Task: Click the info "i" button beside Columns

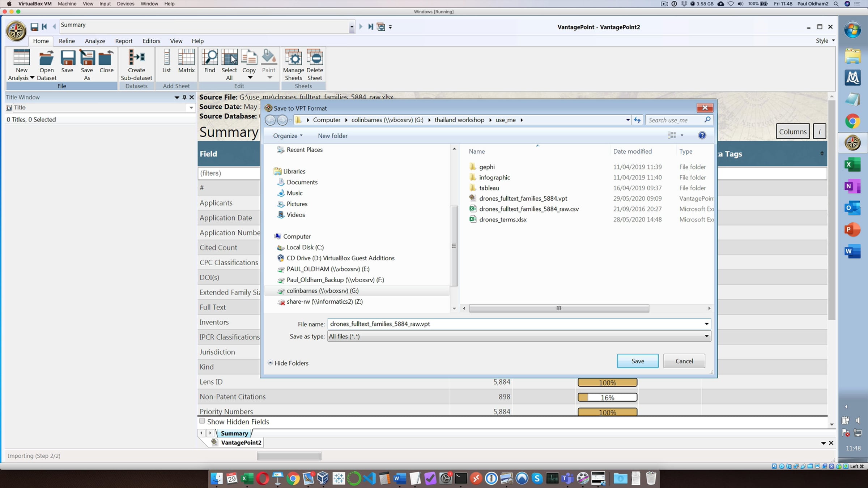Action: (819, 132)
